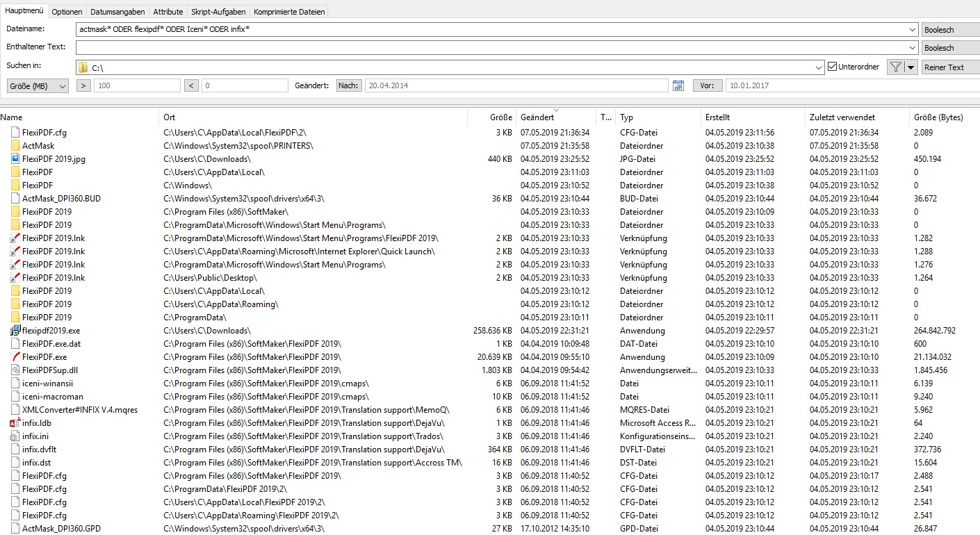Switch to the Datumsangaben tab

pos(118,12)
